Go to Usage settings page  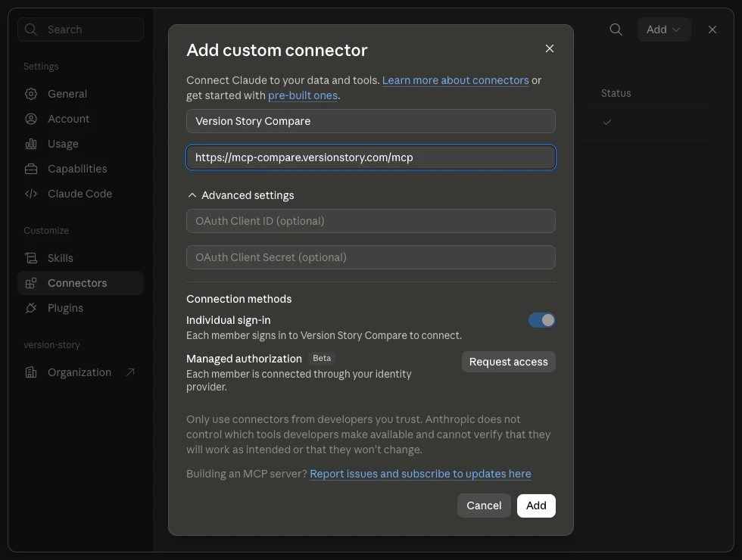point(80,144)
